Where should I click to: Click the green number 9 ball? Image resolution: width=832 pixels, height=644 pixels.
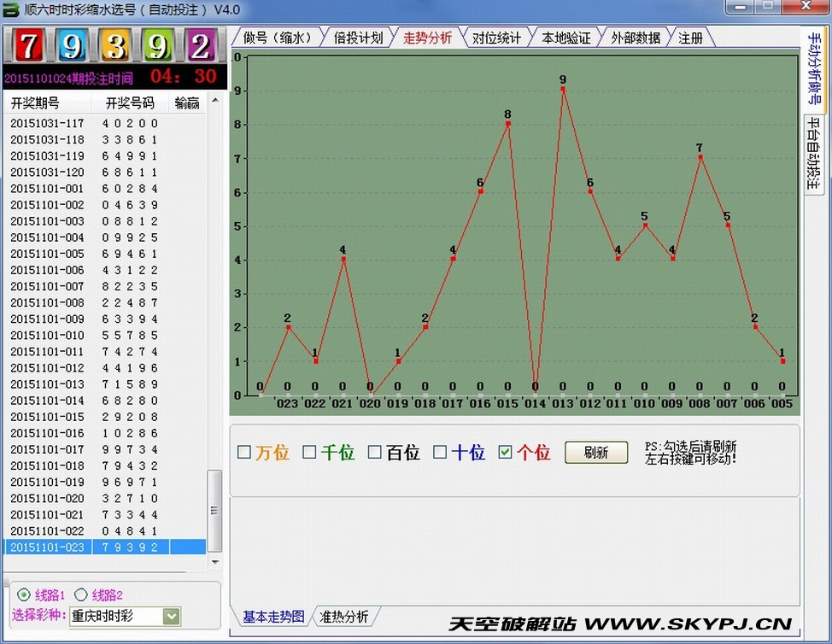(x=158, y=46)
